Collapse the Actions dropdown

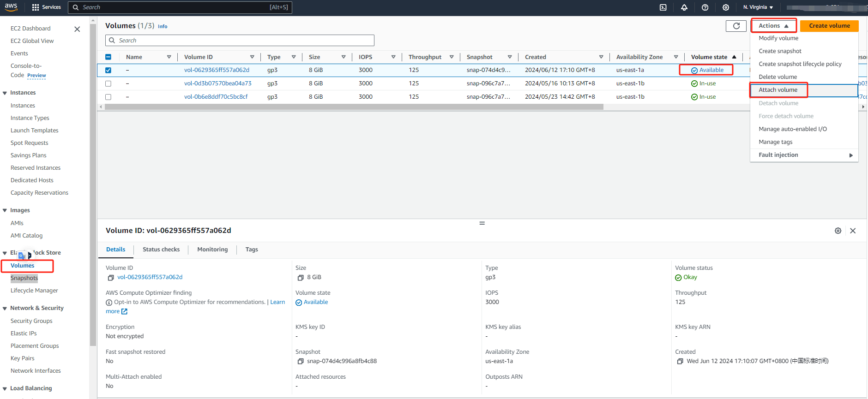coord(773,26)
